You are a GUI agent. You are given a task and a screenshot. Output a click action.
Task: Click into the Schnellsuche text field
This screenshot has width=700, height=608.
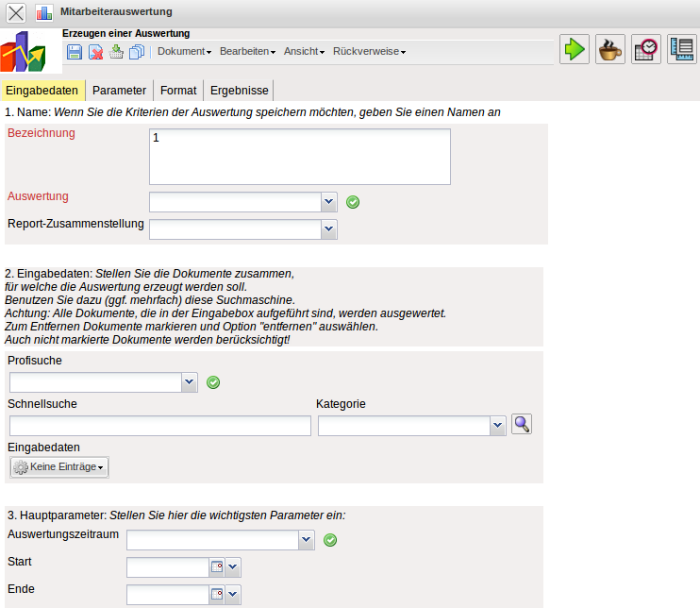[x=159, y=427]
